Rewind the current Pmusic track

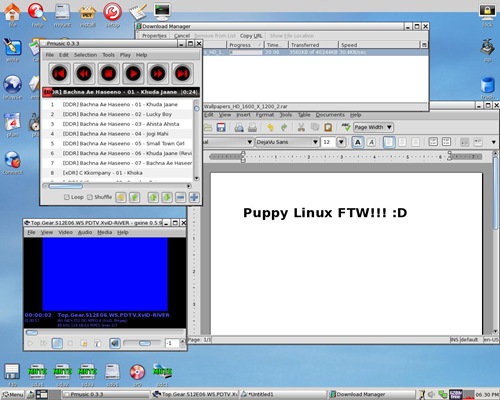click(84, 73)
